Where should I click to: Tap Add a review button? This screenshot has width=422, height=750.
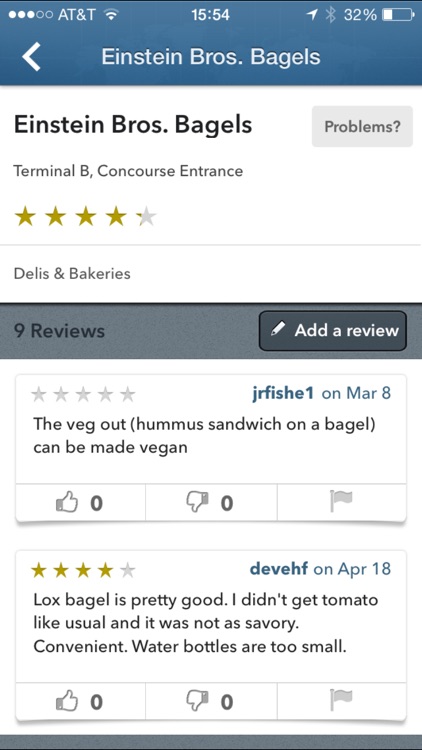pos(333,331)
